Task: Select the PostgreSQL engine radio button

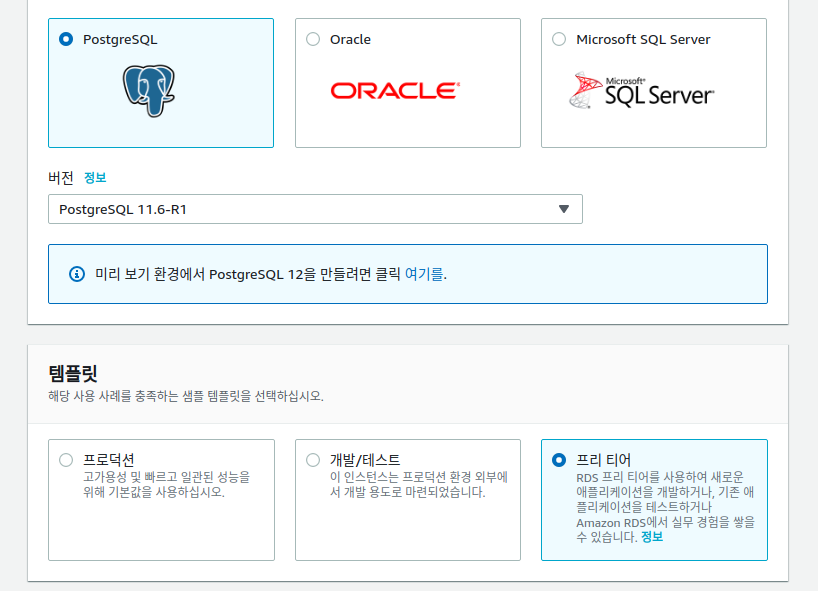Action: [66, 39]
